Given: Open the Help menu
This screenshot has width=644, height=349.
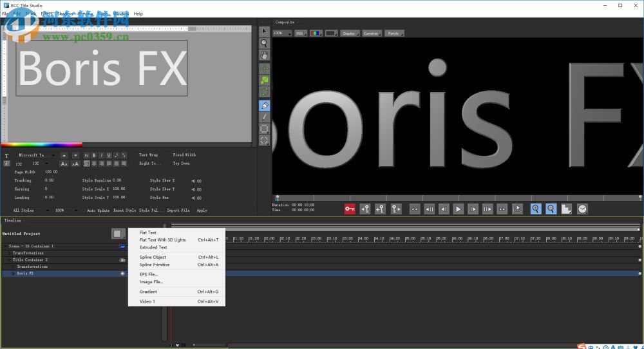Looking at the screenshot, I should pyautogui.click(x=138, y=14).
